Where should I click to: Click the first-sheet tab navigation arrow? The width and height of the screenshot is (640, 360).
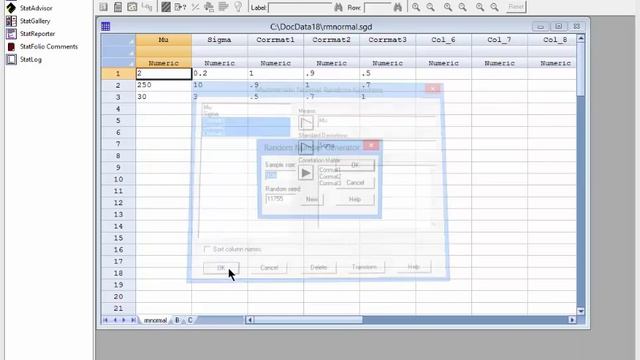coord(106,320)
